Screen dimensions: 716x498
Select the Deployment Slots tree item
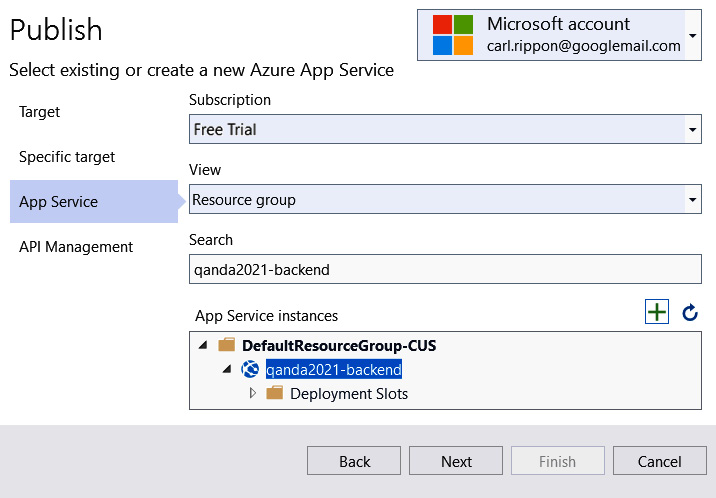coord(349,393)
